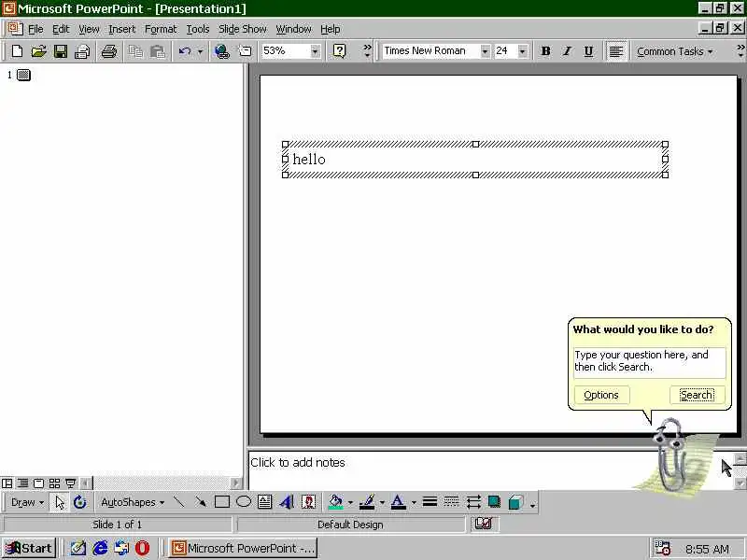
Task: Click Microsoft PowerPoint taskbar button
Action: 243,548
